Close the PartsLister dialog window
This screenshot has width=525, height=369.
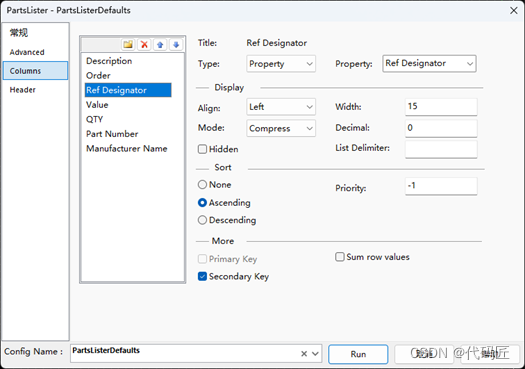pos(514,10)
